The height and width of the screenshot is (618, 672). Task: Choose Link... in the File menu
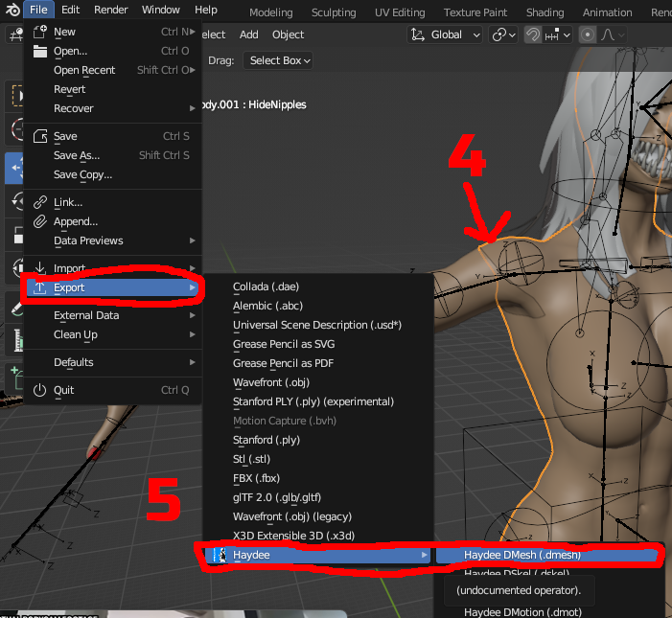[113, 202]
